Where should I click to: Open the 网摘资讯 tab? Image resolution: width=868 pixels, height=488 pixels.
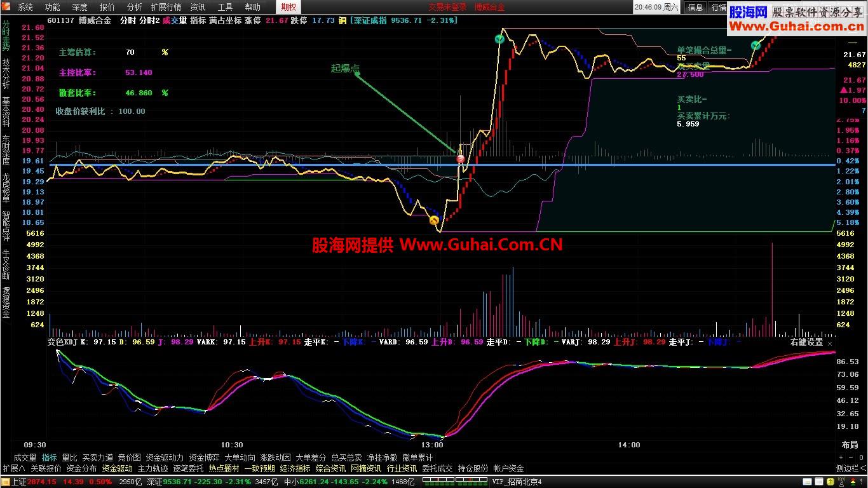click(366, 468)
